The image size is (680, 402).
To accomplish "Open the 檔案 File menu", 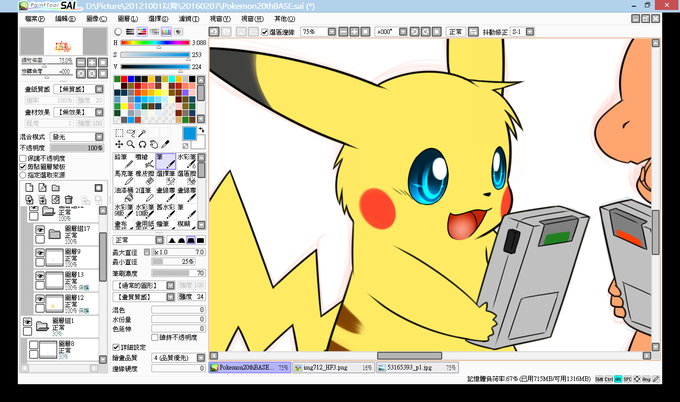I will click(35, 19).
